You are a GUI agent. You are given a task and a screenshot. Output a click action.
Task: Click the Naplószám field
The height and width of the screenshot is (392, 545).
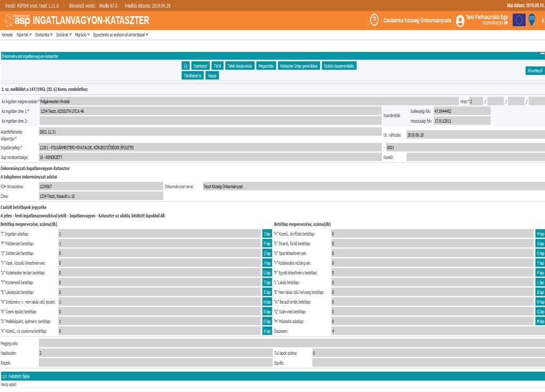pyautogui.click(x=156, y=353)
